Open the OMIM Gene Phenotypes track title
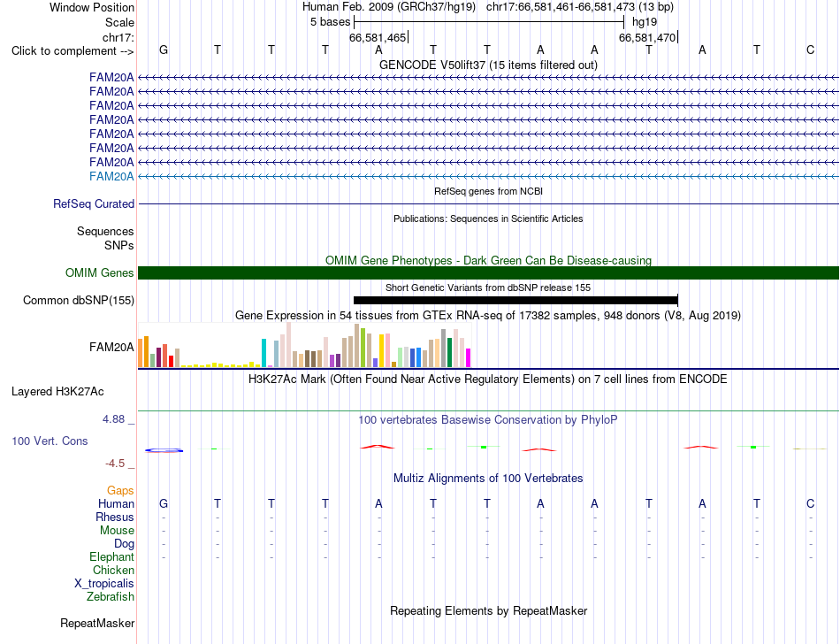 tap(488, 260)
